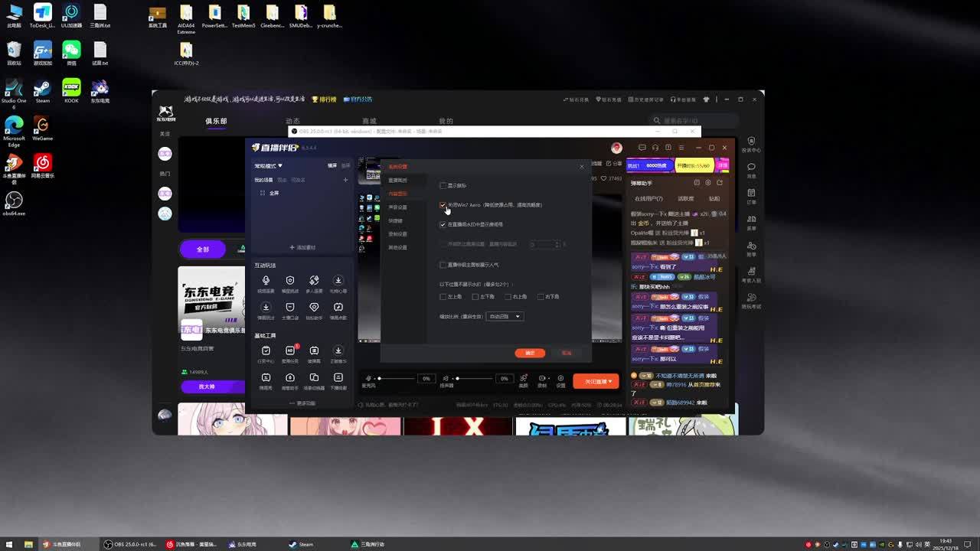Check the 左上角 watermark position checkbox
This screenshot has width=980, height=551.
tap(443, 296)
